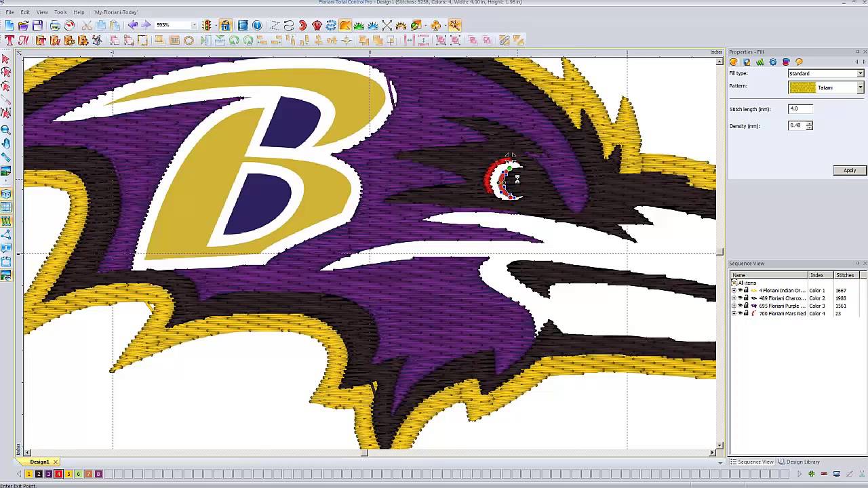The image size is (868, 488).
Task: Toggle visibility of 4 Floriani Indian Orange layer
Action: [740, 290]
